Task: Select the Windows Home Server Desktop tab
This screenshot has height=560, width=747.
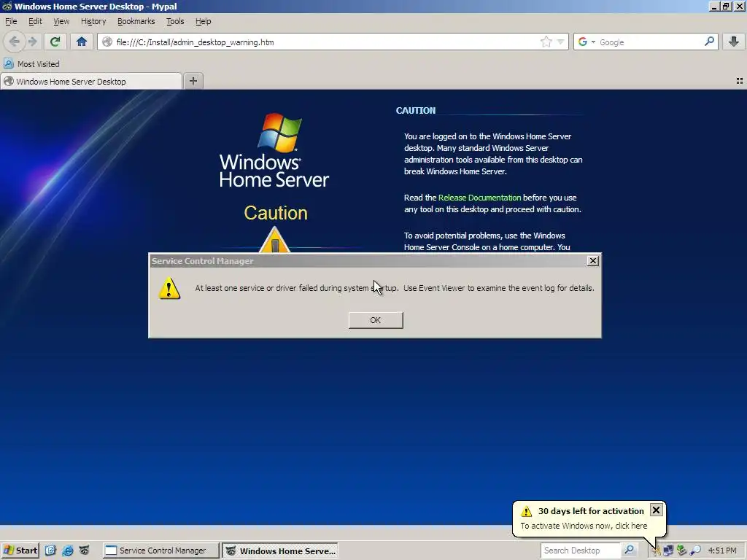Action: pos(90,82)
